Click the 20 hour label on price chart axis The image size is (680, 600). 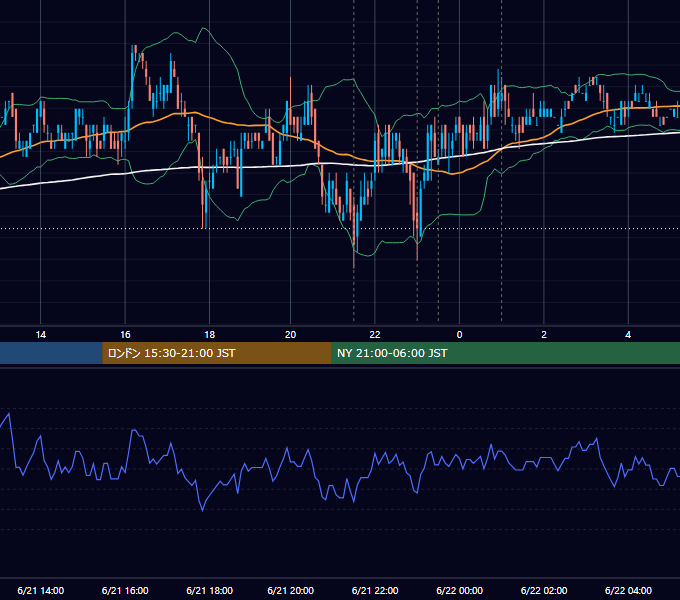[290, 335]
